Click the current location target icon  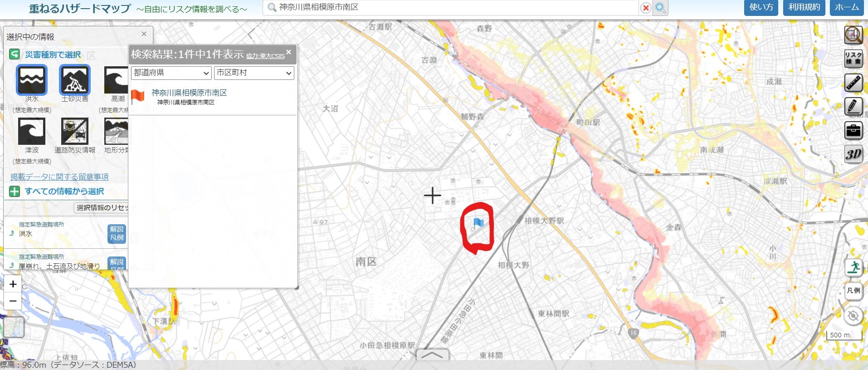click(853, 316)
